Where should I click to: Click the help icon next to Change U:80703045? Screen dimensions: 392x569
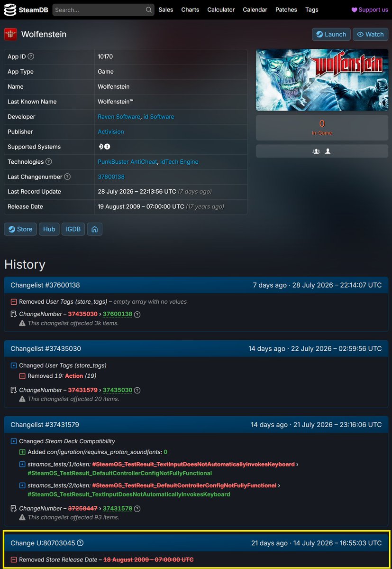[81, 543]
